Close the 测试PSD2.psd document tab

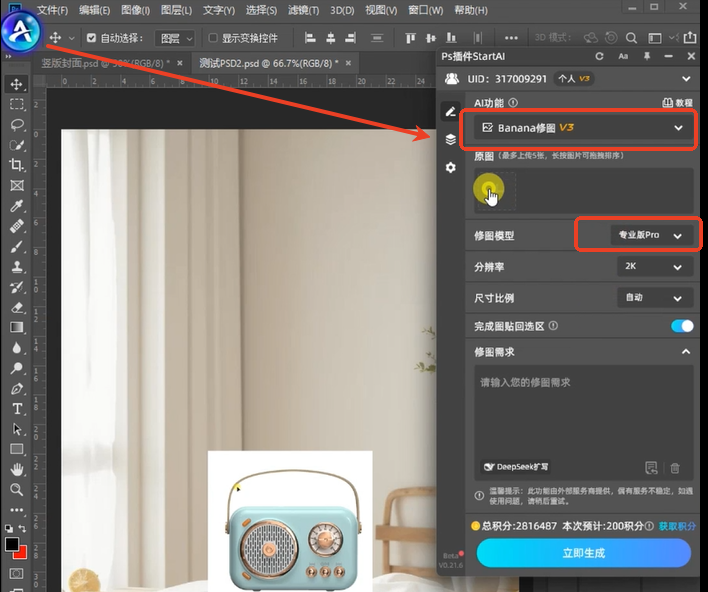coord(348,63)
